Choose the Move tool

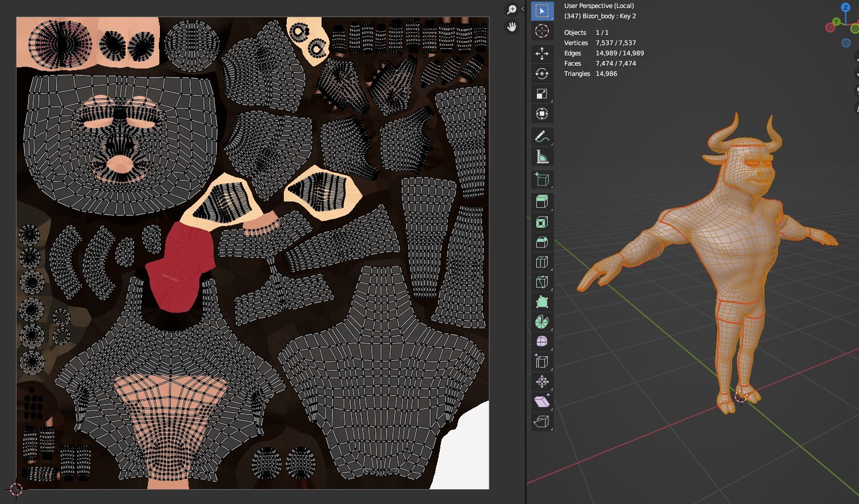542,54
